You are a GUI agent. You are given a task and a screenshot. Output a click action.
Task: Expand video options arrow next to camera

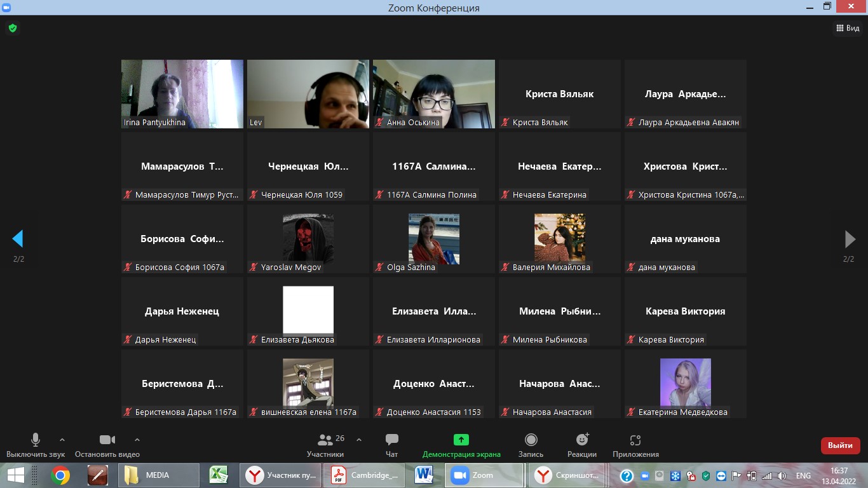tap(137, 440)
